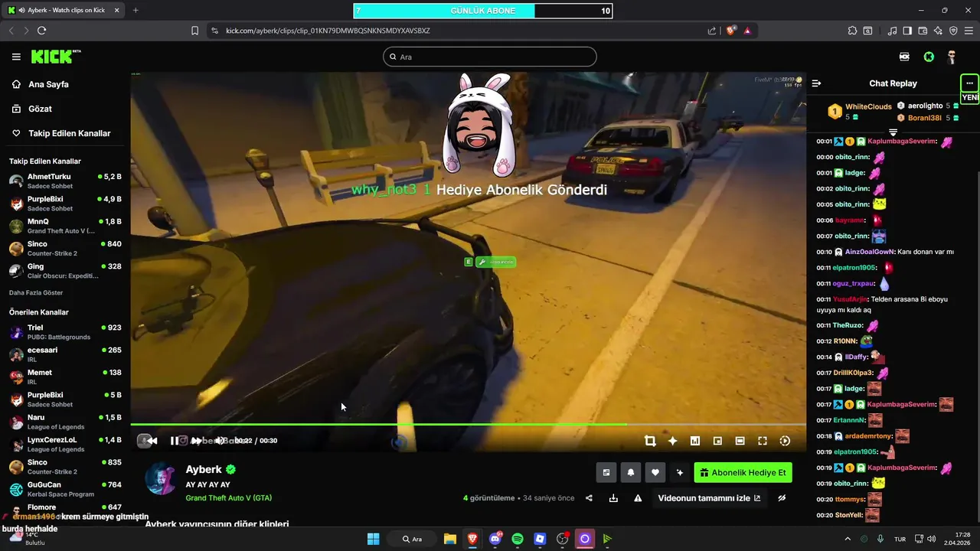Pause the clip playback
Screen dimensions: 980x551
click(175, 441)
